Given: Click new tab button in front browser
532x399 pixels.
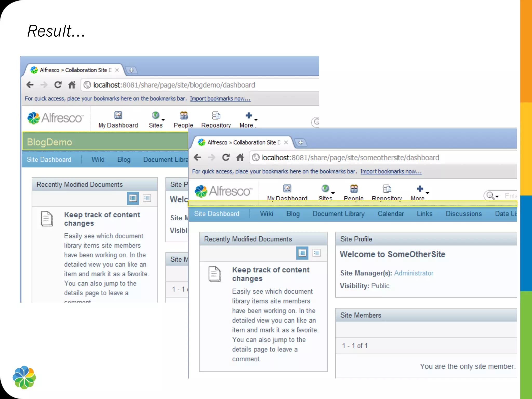Looking at the screenshot, I should point(301,142).
